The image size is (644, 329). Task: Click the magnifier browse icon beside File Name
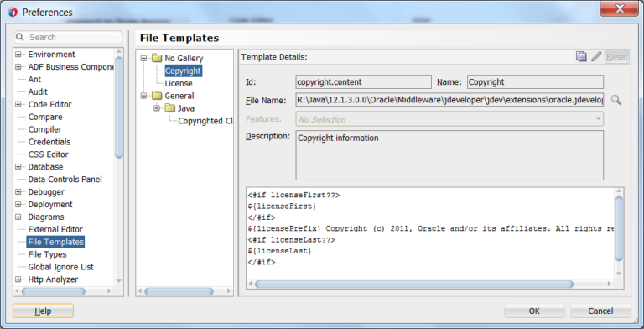[616, 100]
